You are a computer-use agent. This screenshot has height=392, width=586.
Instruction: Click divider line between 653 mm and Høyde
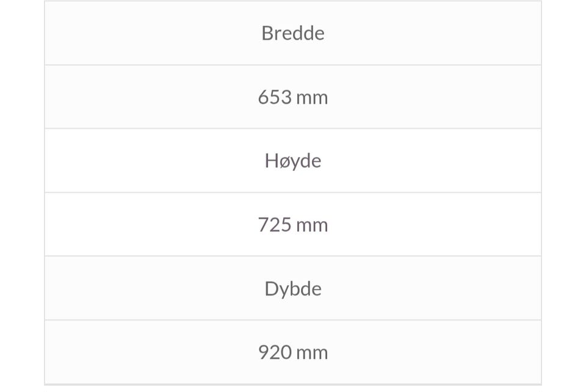(292, 129)
